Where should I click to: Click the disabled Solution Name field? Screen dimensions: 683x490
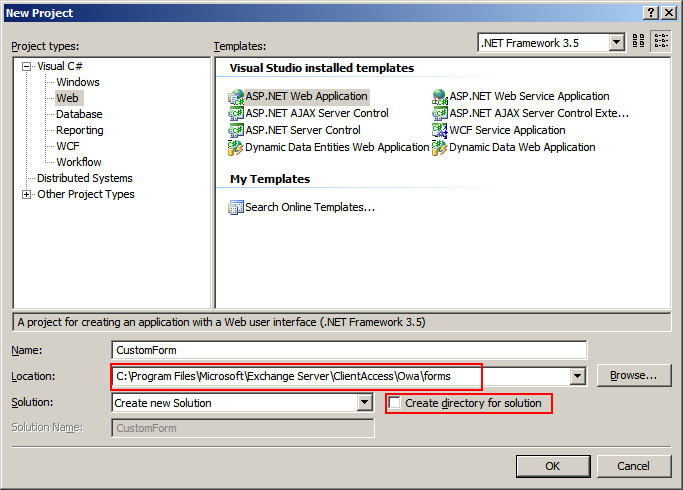point(243,428)
